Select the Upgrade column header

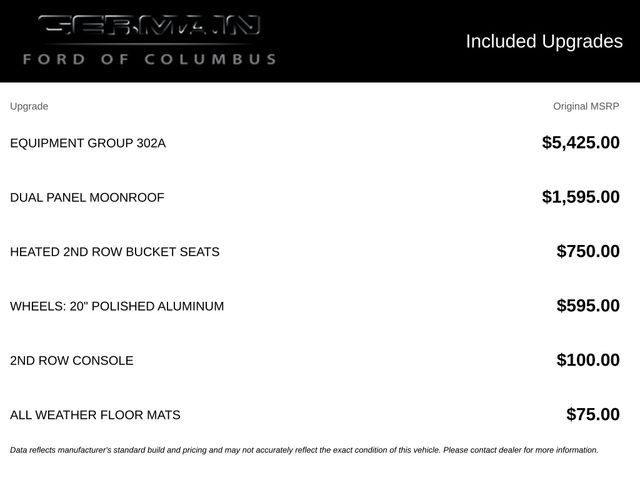29,106
